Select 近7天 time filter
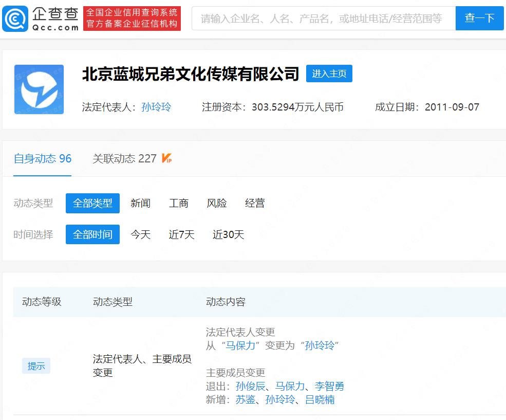The height and width of the screenshot is (420, 506). tap(182, 234)
